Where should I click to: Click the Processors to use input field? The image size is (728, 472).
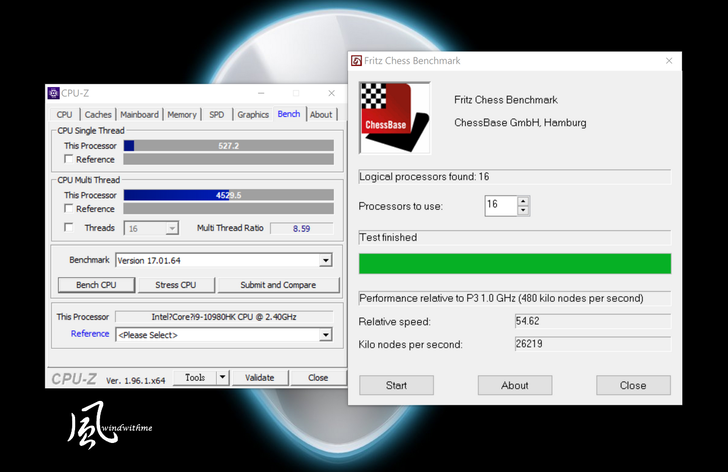click(499, 205)
